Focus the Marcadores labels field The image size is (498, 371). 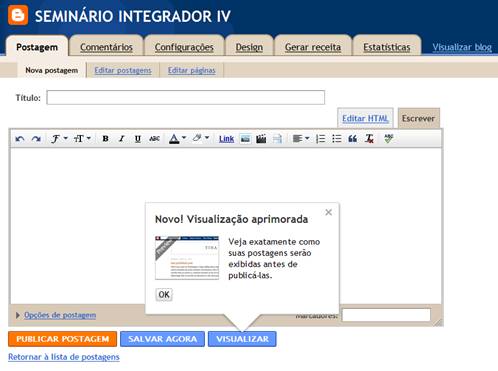(x=386, y=315)
